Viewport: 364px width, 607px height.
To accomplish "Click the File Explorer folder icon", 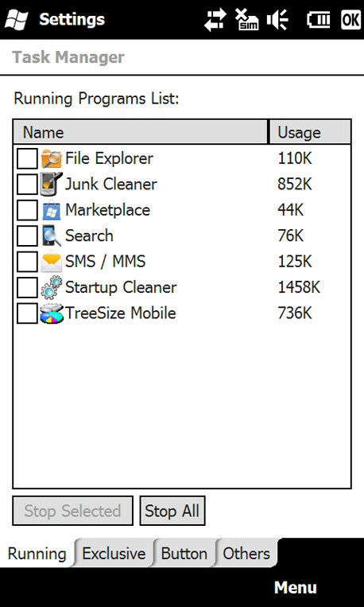I will tap(51, 158).
